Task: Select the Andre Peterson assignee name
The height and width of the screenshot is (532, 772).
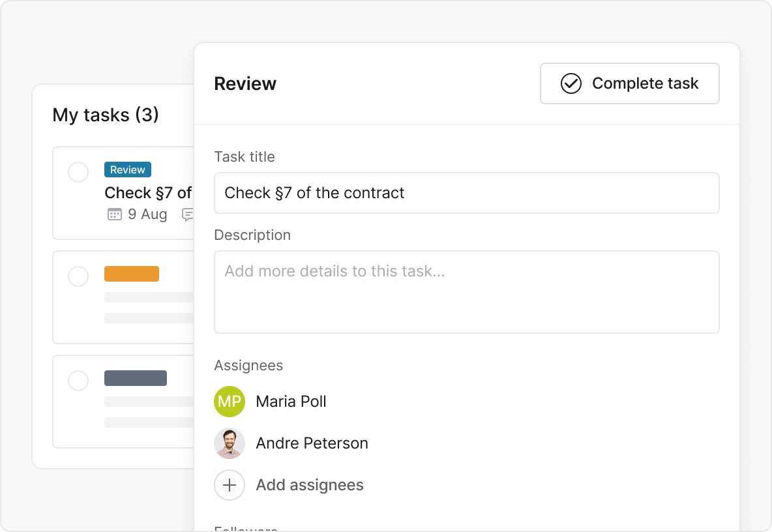Action: [312, 443]
